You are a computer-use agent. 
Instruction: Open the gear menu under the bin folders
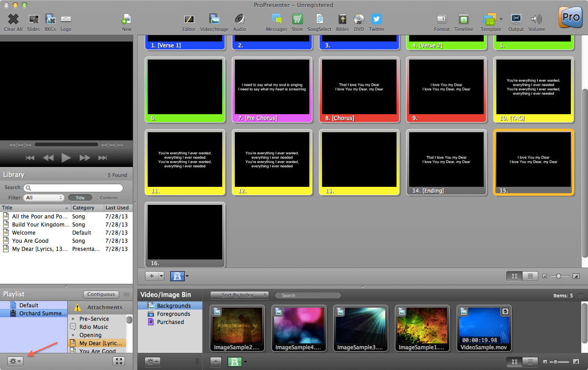[x=152, y=361]
